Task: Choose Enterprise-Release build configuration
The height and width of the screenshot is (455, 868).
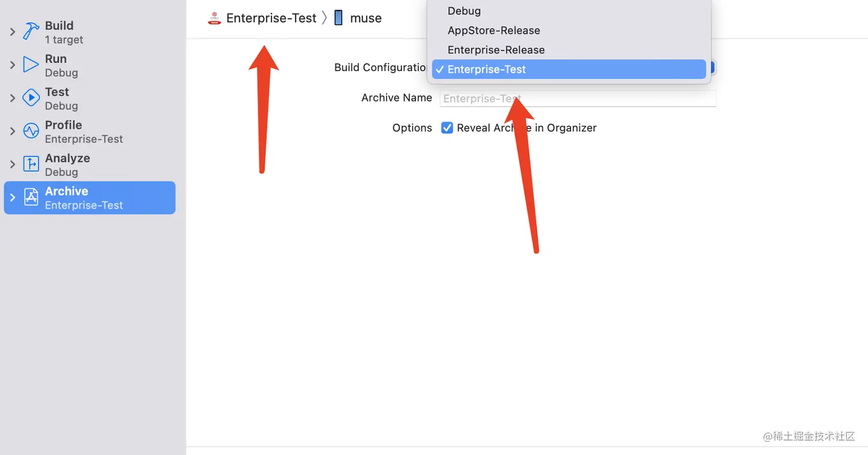Action: point(569,50)
